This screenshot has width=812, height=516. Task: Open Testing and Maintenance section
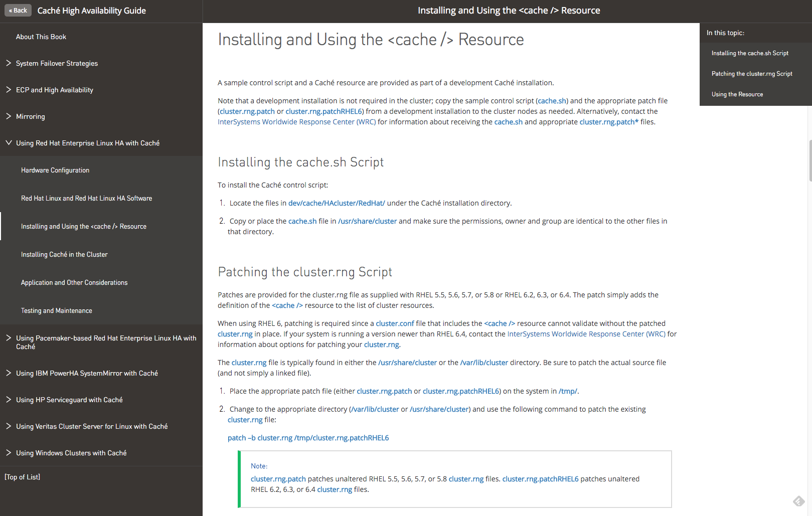tap(57, 311)
